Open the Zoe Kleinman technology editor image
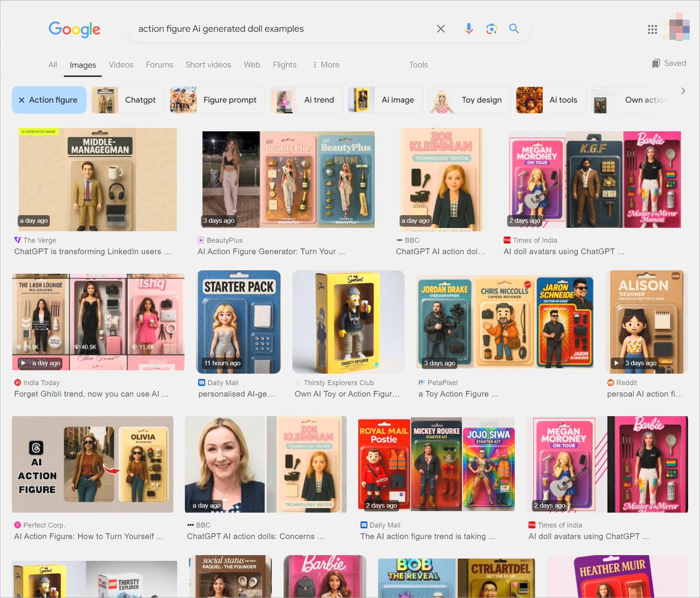This screenshot has width=700, height=598. click(x=441, y=180)
